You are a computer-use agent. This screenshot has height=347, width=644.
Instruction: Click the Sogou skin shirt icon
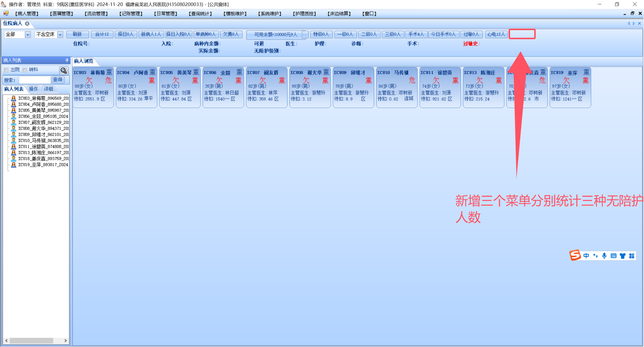[x=622, y=256]
